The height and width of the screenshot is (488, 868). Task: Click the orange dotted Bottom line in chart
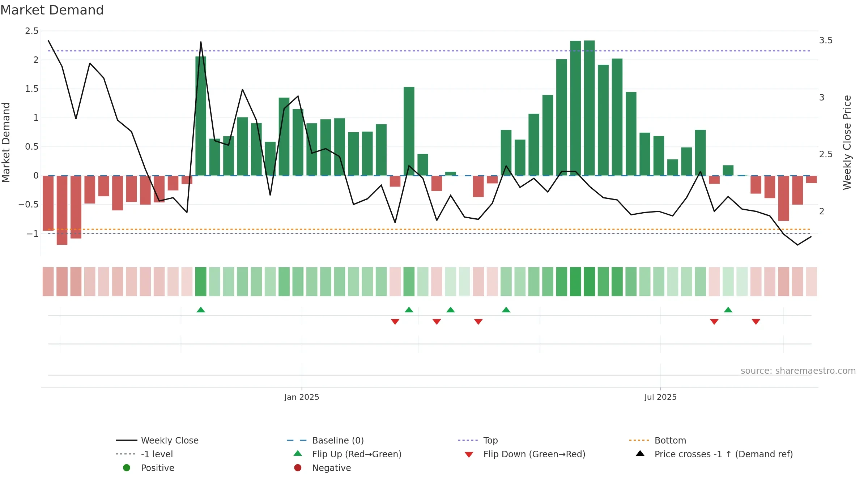point(429,229)
